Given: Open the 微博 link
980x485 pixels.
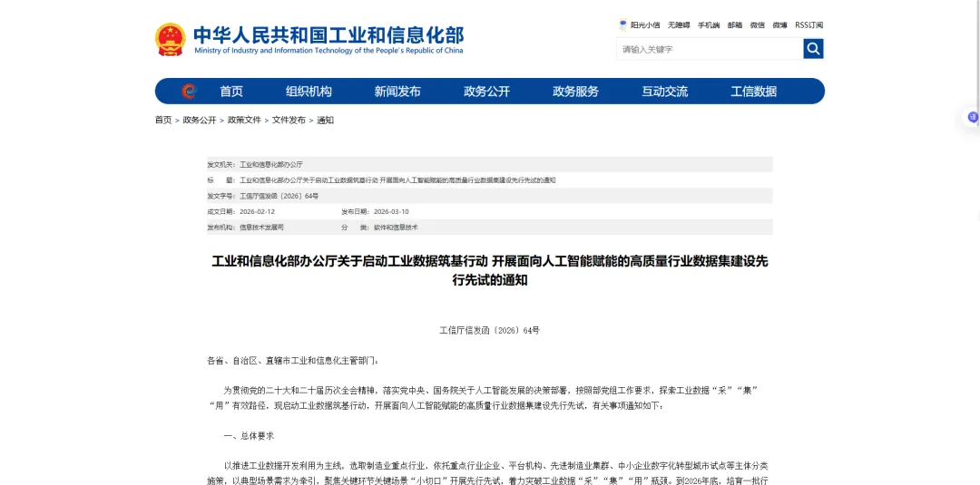Looking at the screenshot, I should pyautogui.click(x=780, y=25).
